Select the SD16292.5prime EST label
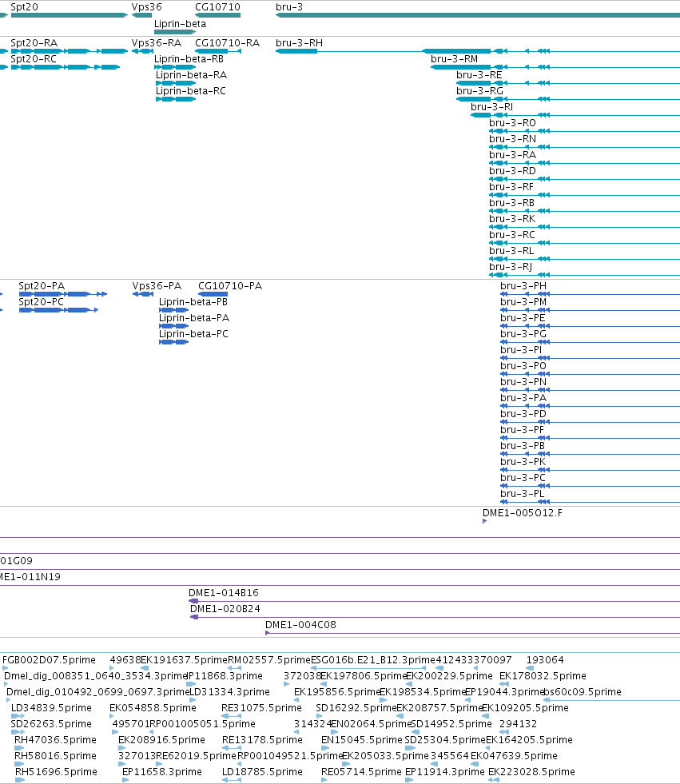The image size is (680, 784). [356, 708]
